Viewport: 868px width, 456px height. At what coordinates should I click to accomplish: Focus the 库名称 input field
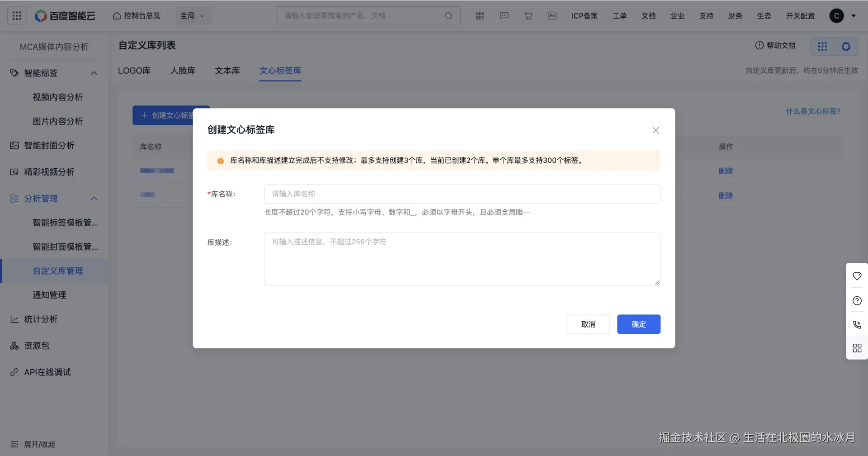coord(462,194)
